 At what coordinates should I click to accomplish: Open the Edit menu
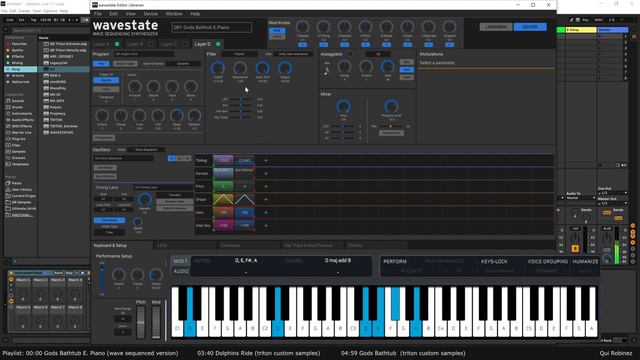point(113,13)
